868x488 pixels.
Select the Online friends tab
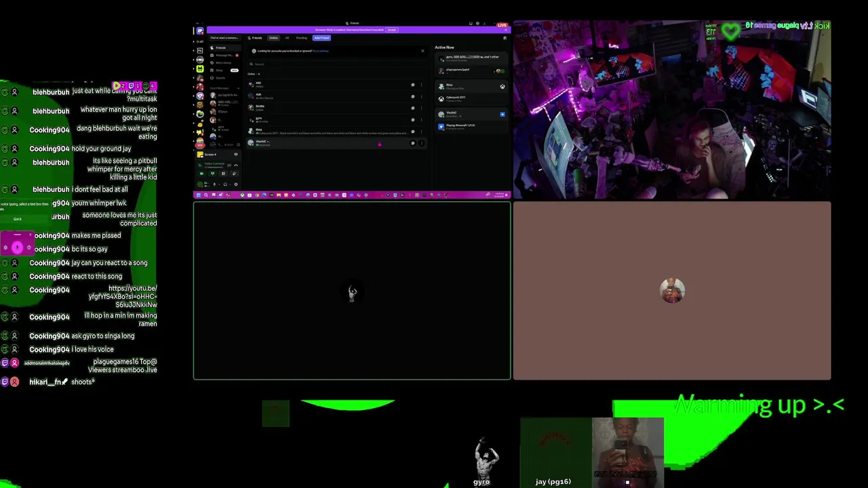[273, 38]
